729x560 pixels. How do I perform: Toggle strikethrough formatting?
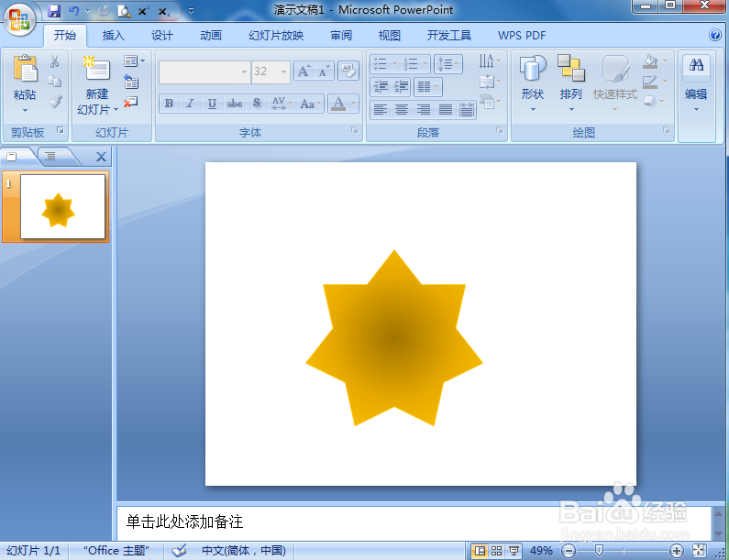(x=235, y=104)
